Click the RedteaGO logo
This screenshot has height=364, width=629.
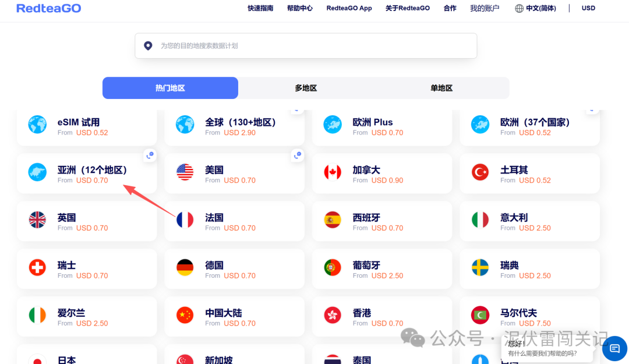pos(48,8)
